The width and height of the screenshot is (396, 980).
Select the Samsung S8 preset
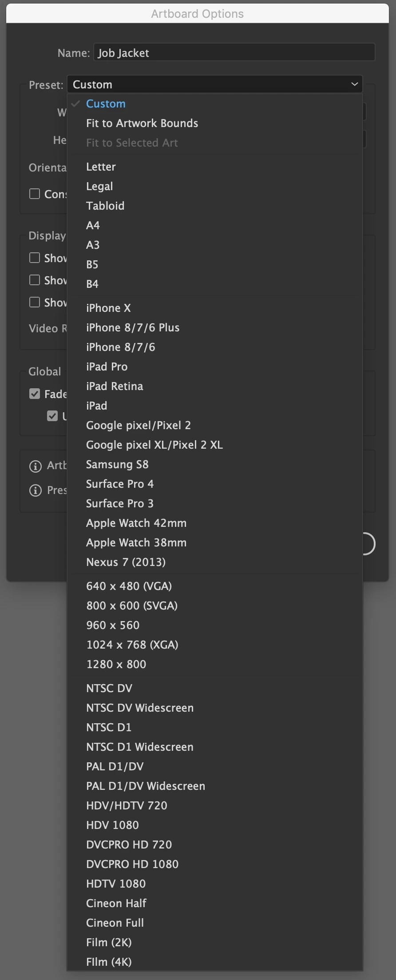click(x=215, y=464)
